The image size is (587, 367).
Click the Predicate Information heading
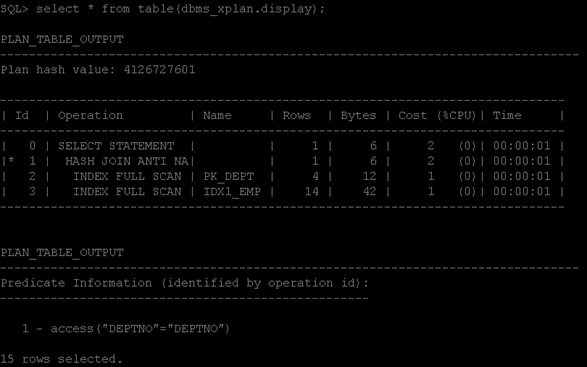(x=184, y=283)
